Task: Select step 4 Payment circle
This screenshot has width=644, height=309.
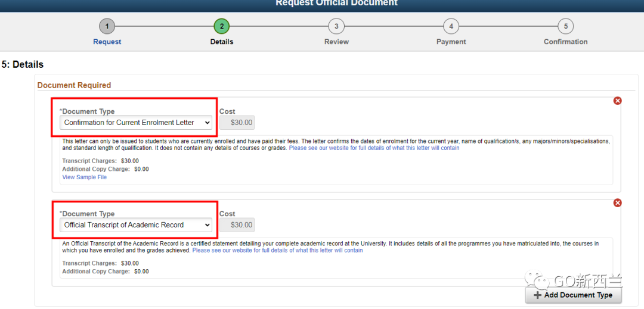Action: point(451,27)
